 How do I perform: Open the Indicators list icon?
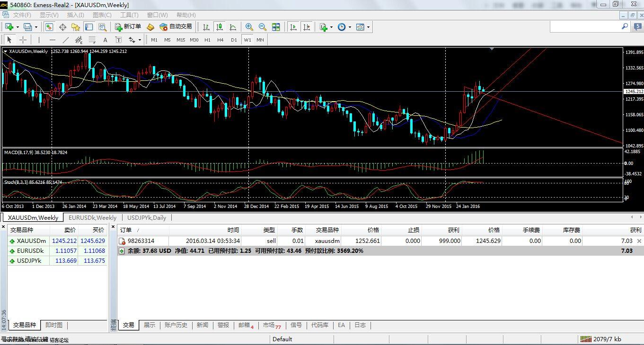coord(324,27)
